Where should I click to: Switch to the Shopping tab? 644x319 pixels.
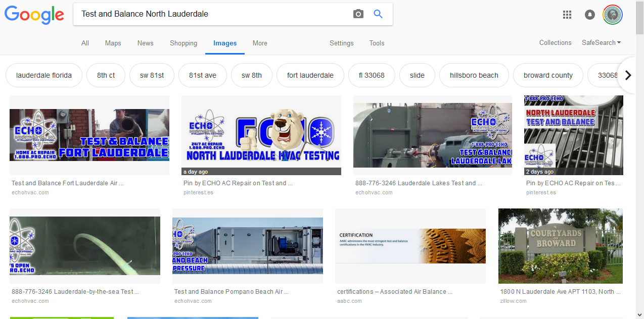[x=183, y=43]
